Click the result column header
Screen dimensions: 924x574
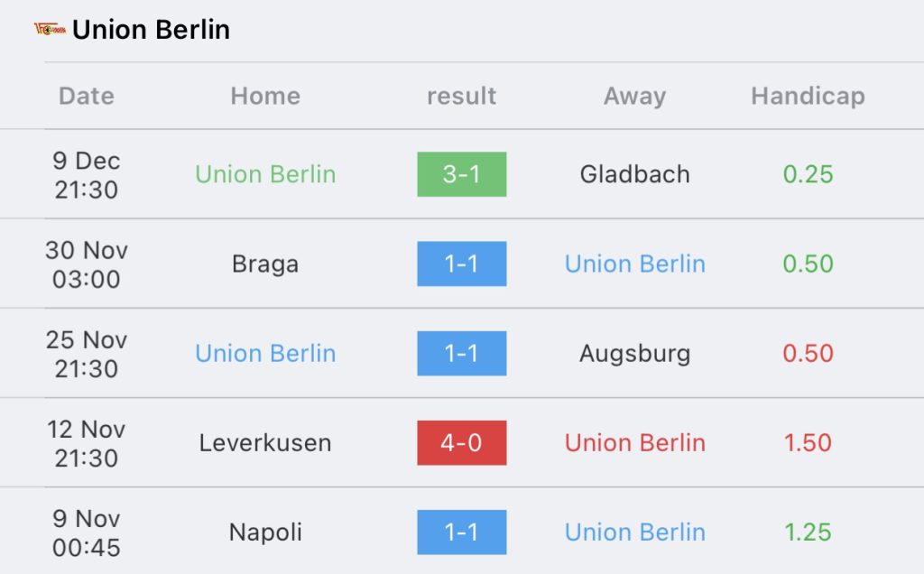click(x=461, y=96)
